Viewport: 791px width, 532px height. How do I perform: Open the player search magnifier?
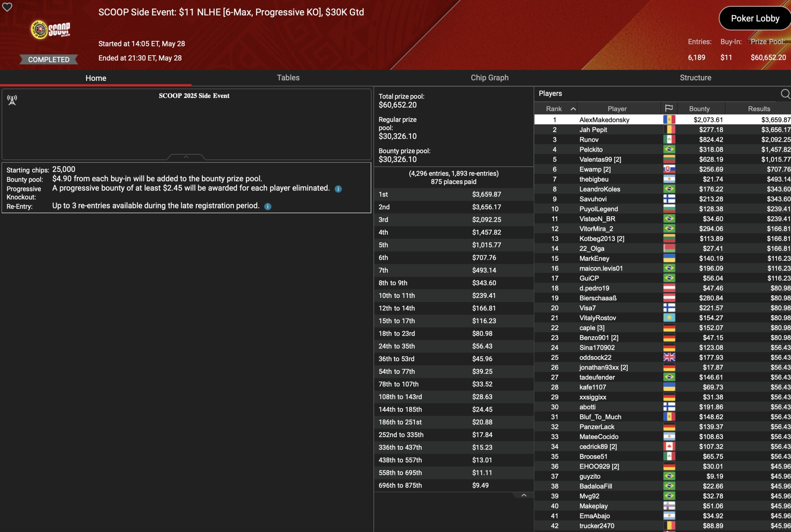pyautogui.click(x=785, y=94)
